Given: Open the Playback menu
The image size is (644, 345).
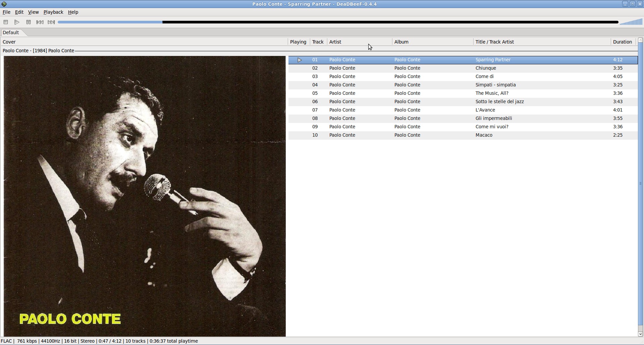Looking at the screenshot, I should (53, 12).
